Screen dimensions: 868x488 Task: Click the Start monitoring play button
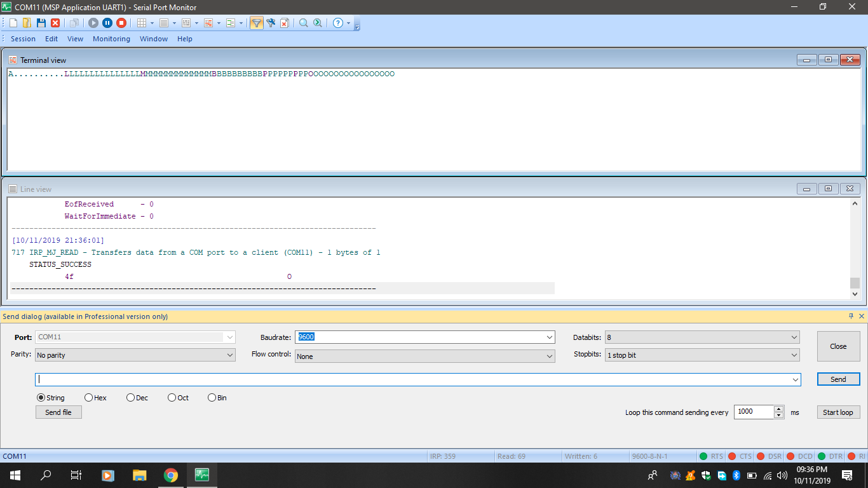(x=93, y=23)
